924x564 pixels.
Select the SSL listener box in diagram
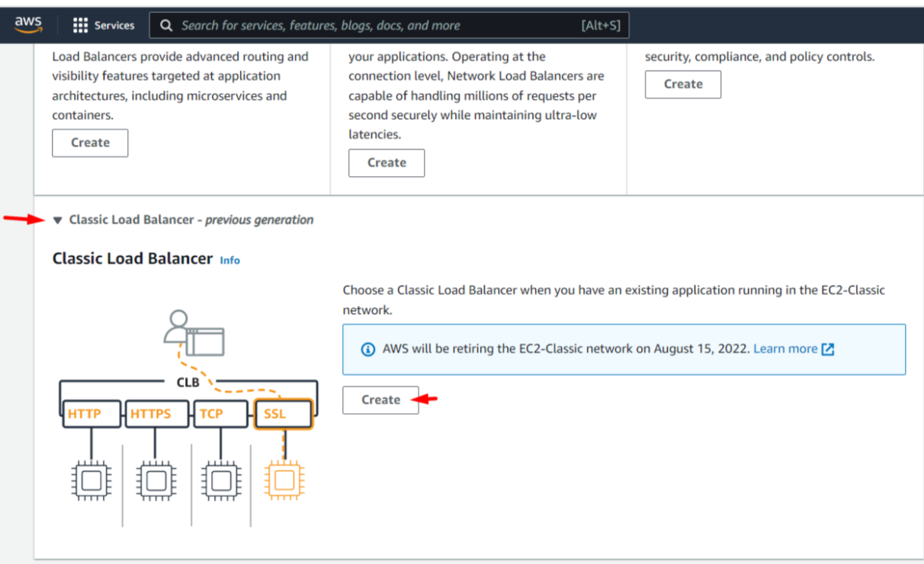pyautogui.click(x=284, y=415)
